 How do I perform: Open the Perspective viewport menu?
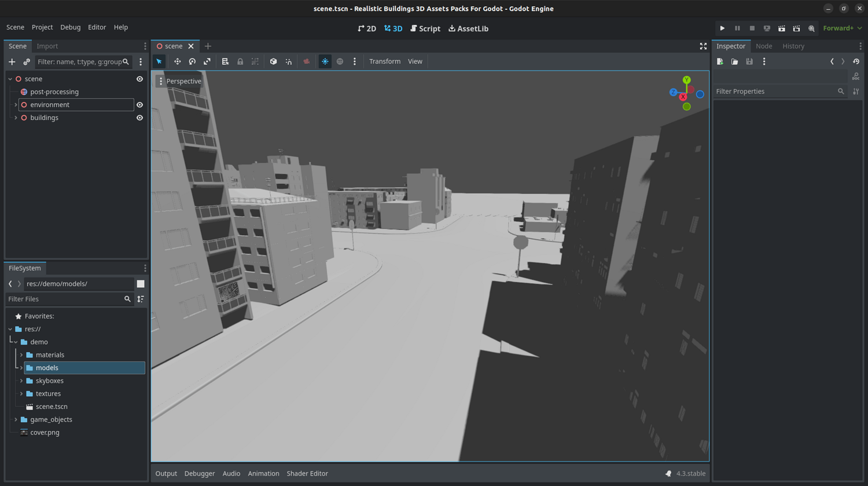(180, 81)
